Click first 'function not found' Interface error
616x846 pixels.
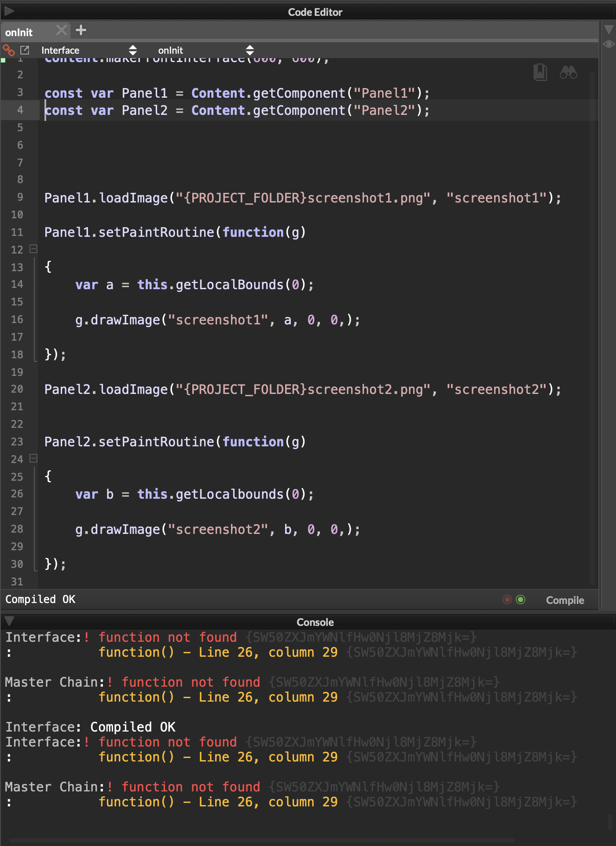click(x=167, y=637)
